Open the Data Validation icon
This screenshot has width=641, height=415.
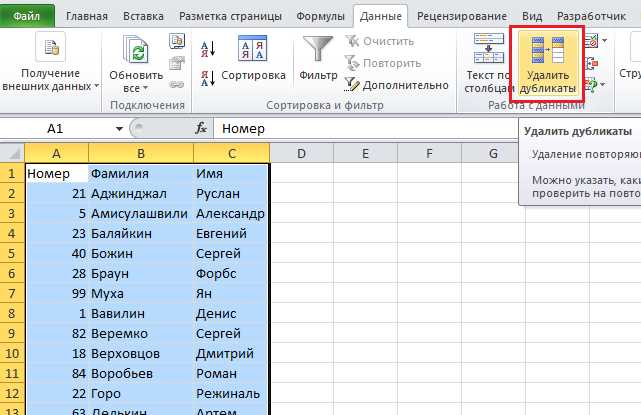(591, 41)
